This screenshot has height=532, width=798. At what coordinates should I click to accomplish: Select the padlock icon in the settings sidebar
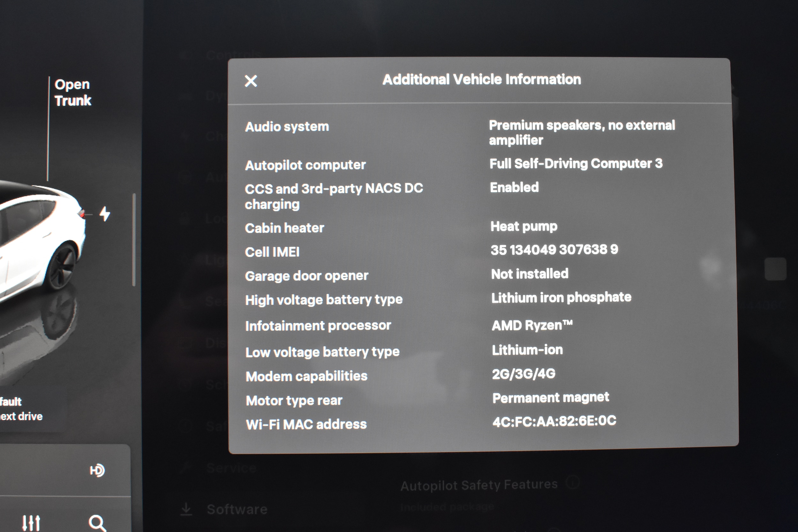click(x=185, y=219)
